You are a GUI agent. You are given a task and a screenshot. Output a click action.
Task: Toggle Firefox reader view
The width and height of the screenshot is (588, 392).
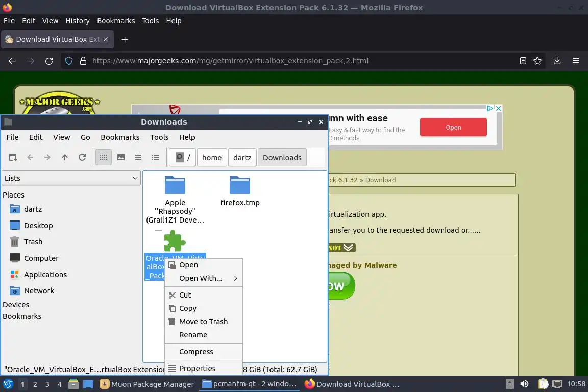(x=523, y=61)
